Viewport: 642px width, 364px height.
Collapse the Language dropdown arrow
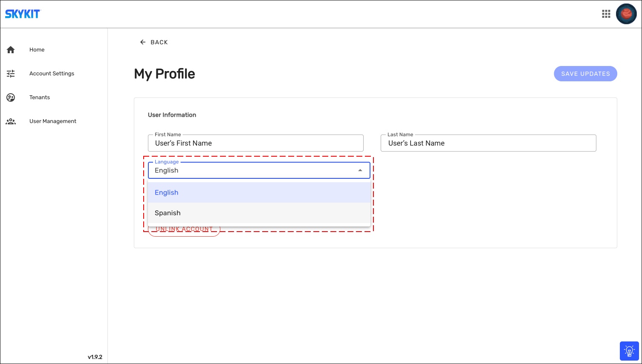pos(360,170)
